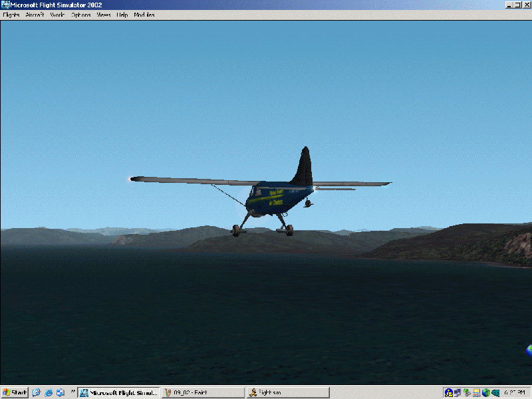The width and height of the screenshot is (532, 399).
Task: Minimize the Flight Simulator window
Action: coord(509,5)
